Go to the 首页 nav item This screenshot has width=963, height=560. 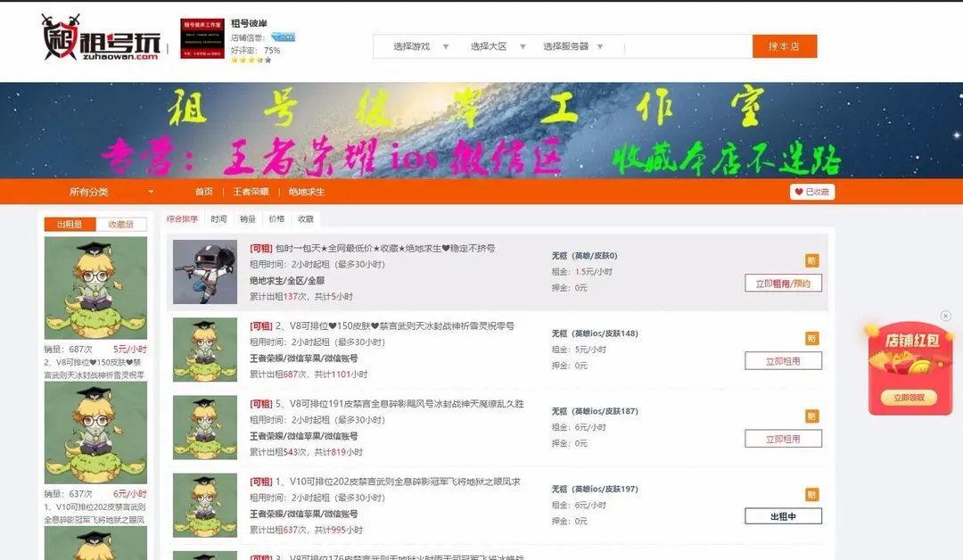[204, 192]
